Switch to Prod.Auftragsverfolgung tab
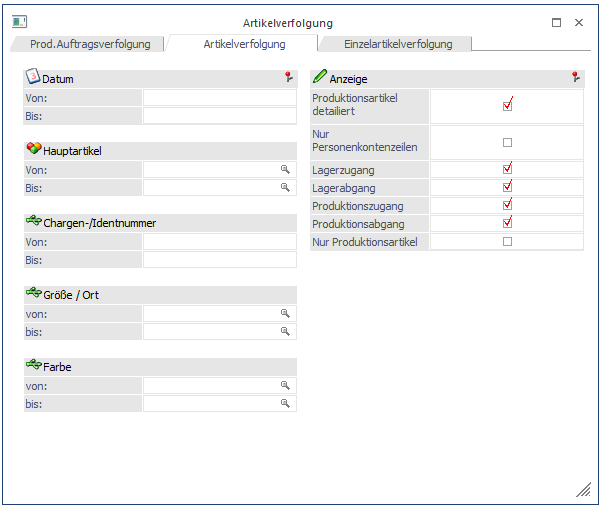Viewport: 602px width, 511px height. point(90,44)
